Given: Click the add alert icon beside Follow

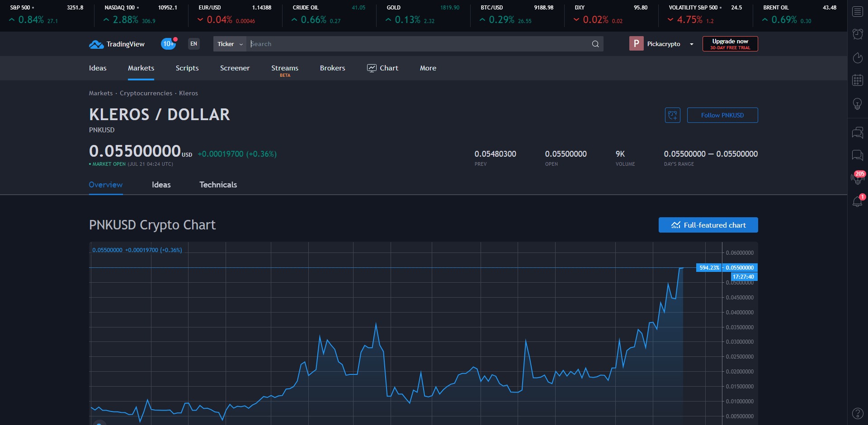Looking at the screenshot, I should click(x=673, y=115).
